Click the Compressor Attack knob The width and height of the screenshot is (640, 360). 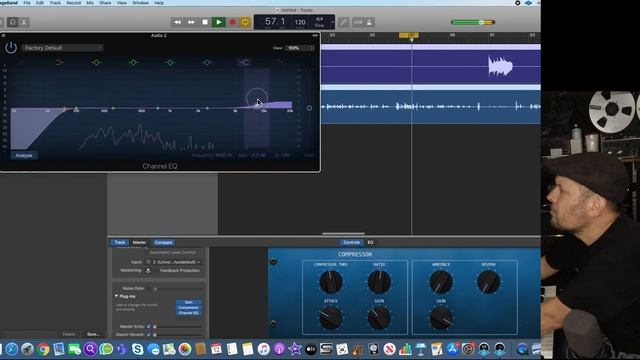(331, 318)
